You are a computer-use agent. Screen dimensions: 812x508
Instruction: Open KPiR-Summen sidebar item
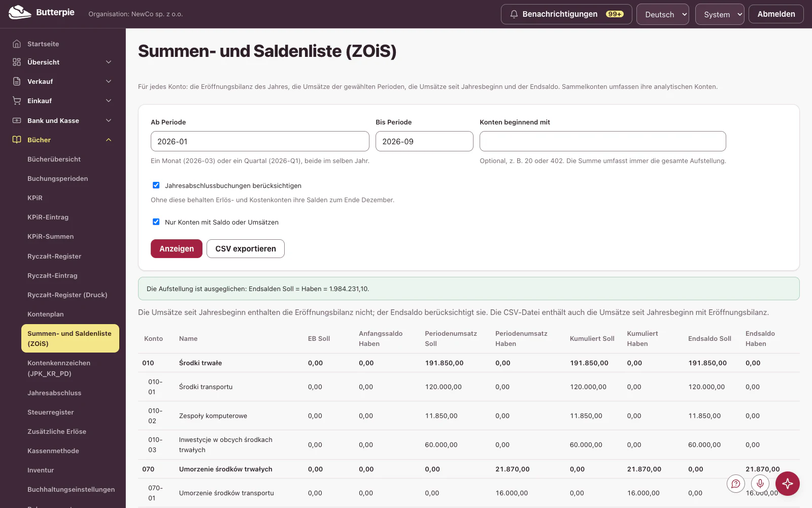pos(51,236)
